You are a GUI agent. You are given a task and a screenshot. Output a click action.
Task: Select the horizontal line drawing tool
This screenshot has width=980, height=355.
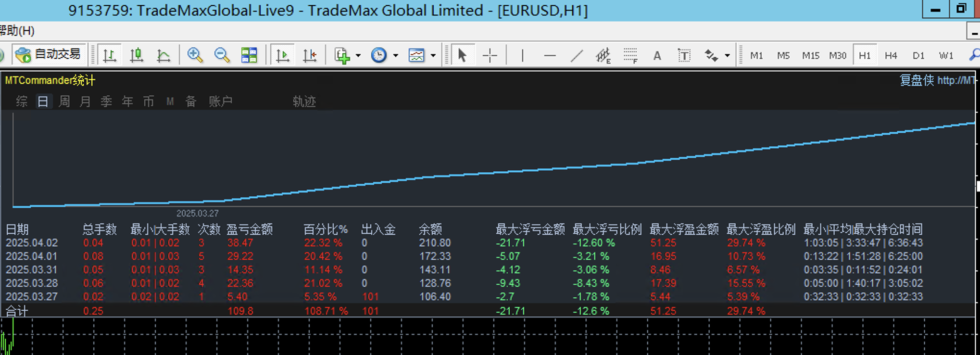(x=550, y=55)
